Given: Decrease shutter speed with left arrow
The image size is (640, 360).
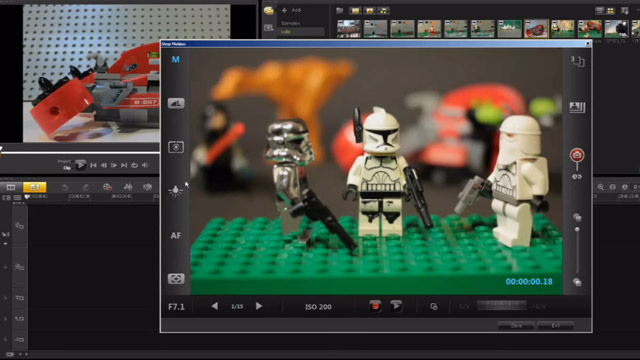Looking at the screenshot, I should (214, 306).
